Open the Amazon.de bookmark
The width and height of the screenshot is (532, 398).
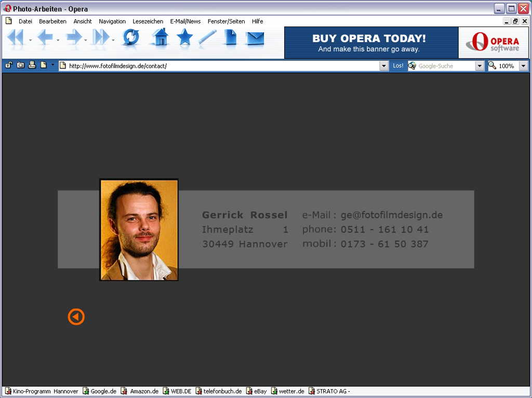[x=140, y=391]
